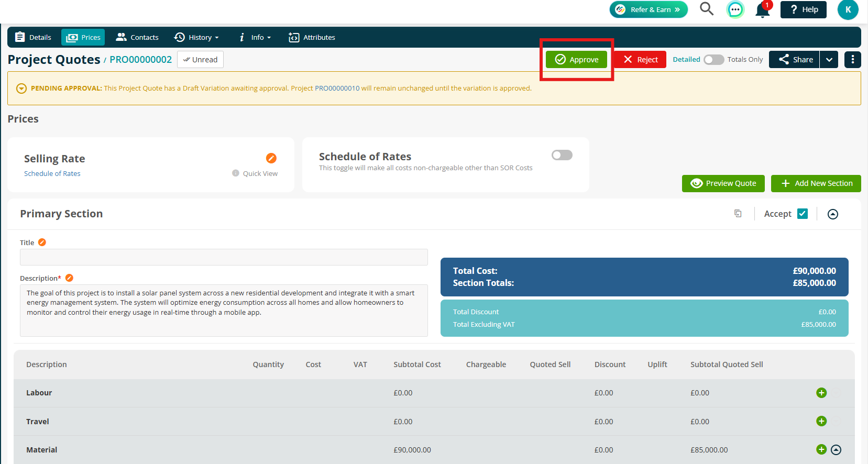Enable the Schedule of Rates toggle
868x464 pixels.
(x=562, y=155)
